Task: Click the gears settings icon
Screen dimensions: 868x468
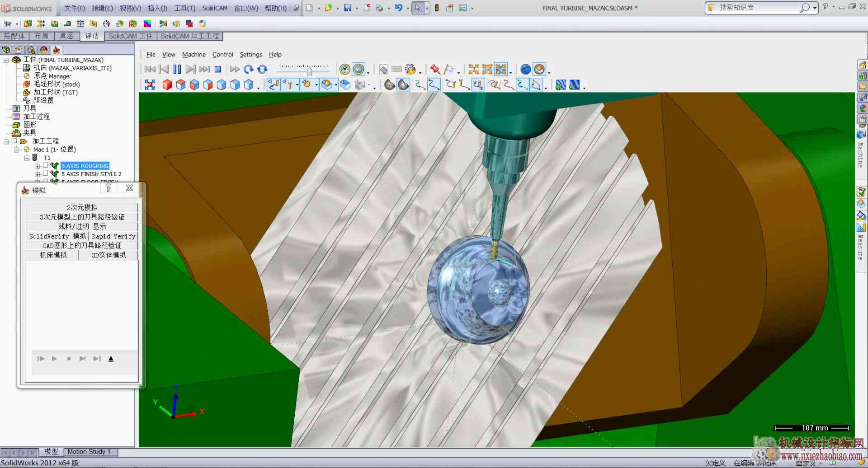Action: (410, 69)
